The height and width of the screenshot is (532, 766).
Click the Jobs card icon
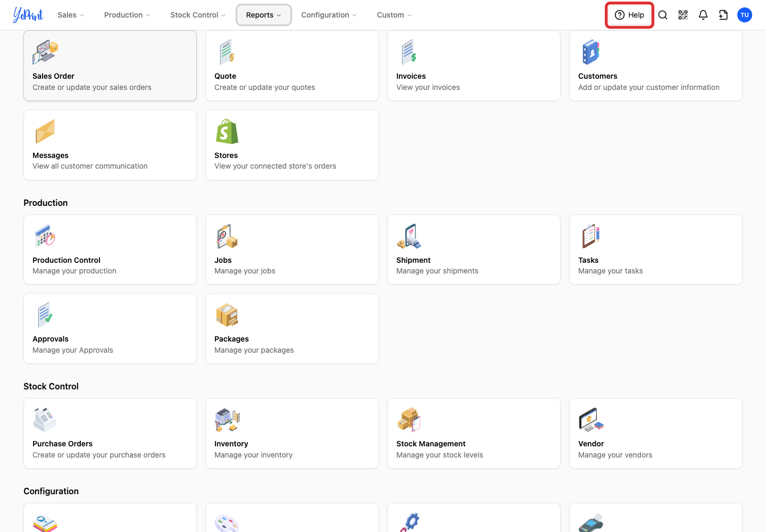tap(227, 236)
